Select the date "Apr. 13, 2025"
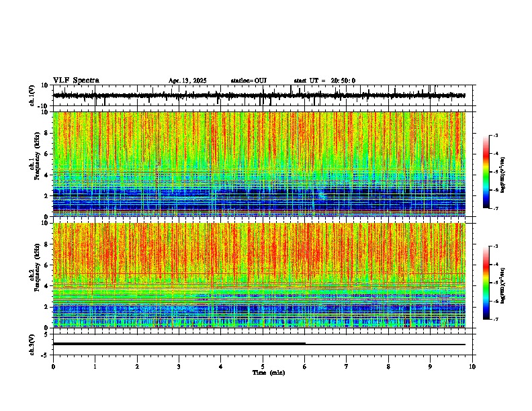This screenshot has height=411, width=532. click(x=187, y=81)
